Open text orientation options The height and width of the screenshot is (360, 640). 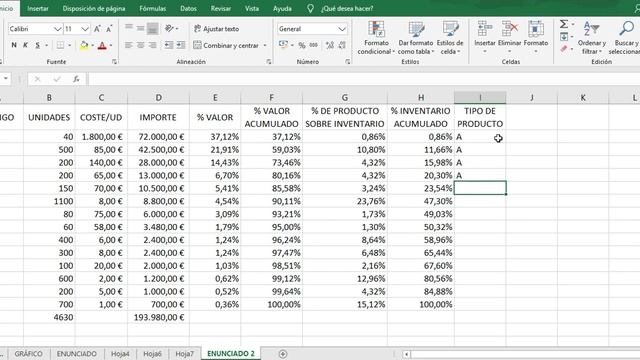[171, 29]
